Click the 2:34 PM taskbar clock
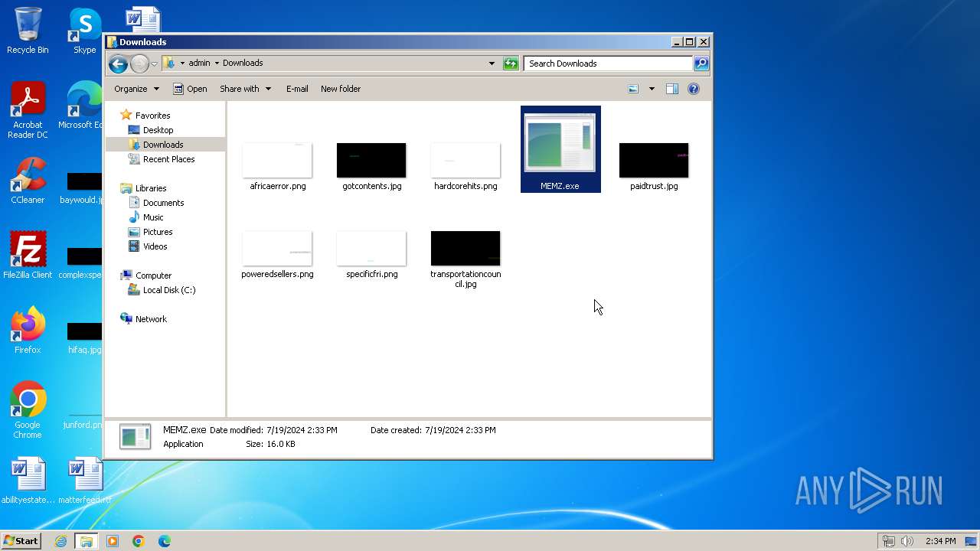Viewport: 980px width, 551px height. coord(940,541)
